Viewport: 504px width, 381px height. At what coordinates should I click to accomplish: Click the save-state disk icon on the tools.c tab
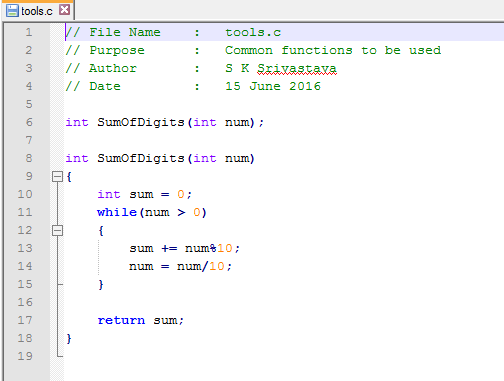(13, 11)
